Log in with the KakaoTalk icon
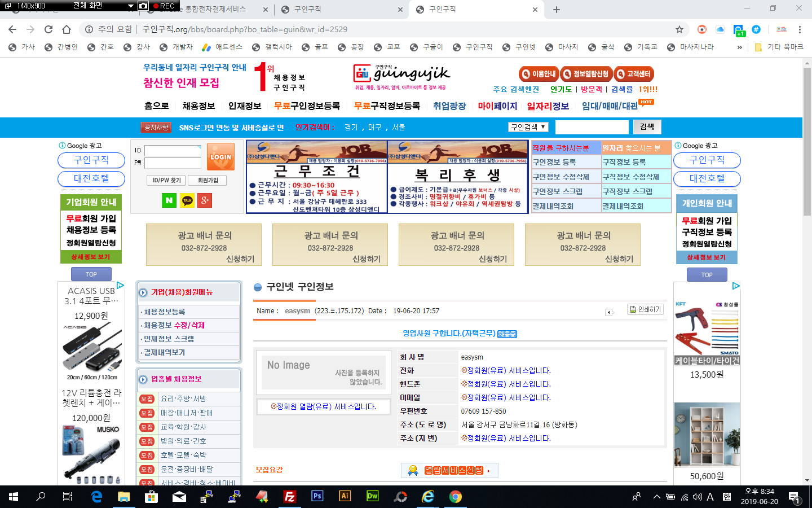This screenshot has height=508, width=812. tap(187, 200)
